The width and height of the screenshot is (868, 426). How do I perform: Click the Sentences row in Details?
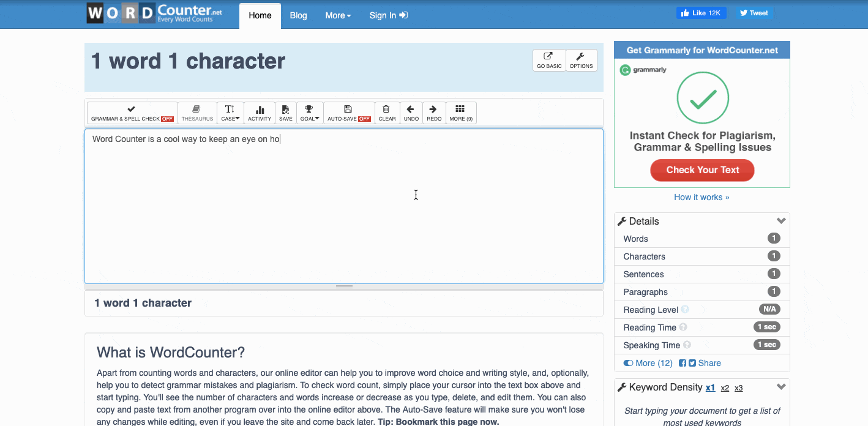(702, 274)
